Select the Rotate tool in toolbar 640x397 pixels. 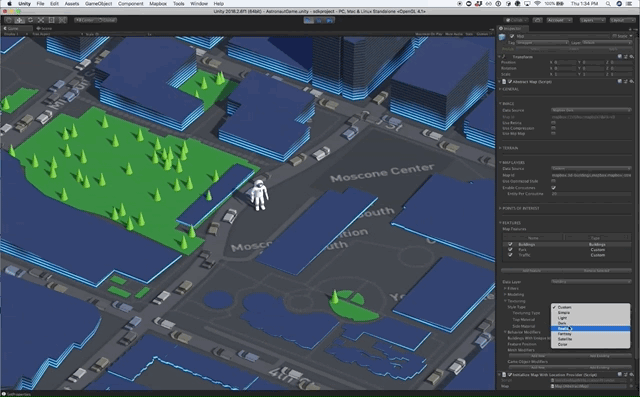(30, 20)
